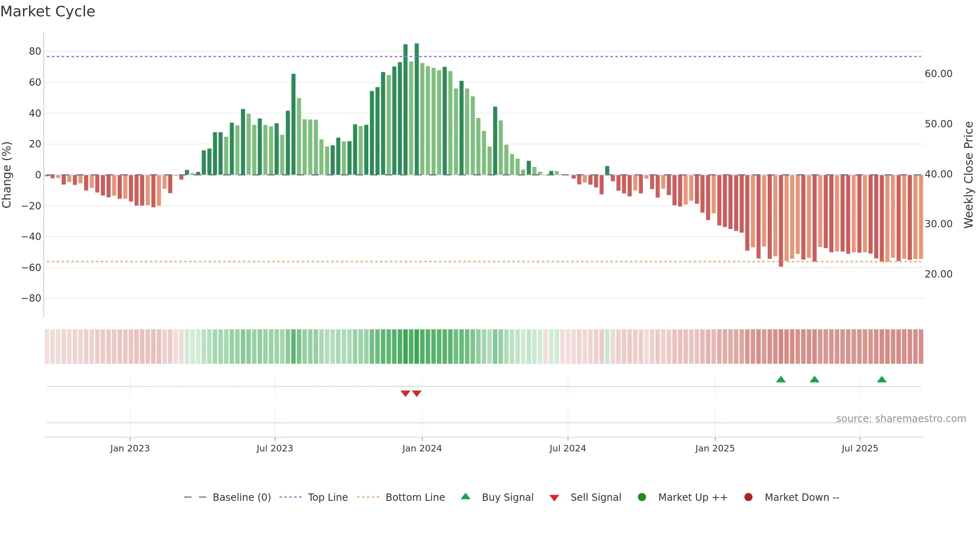
Task: Select the first sell signal marker before Jan 2024
Action: (x=405, y=393)
